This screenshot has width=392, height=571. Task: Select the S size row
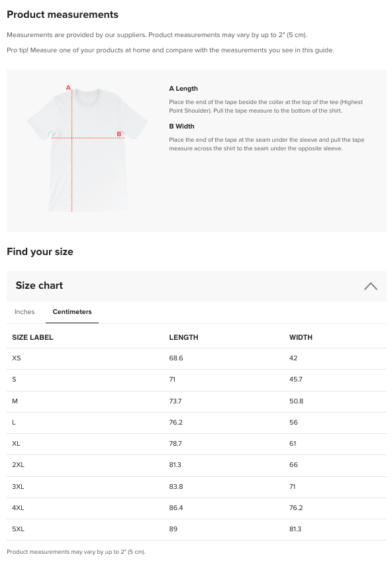pos(197,380)
